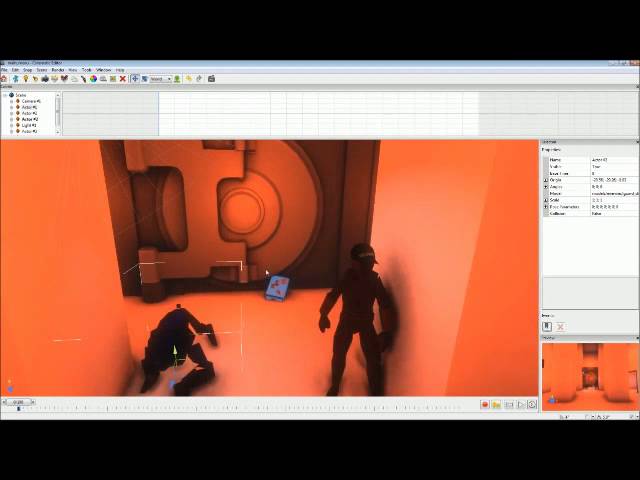Click the blue selection tool beside move tool

click(x=144, y=79)
